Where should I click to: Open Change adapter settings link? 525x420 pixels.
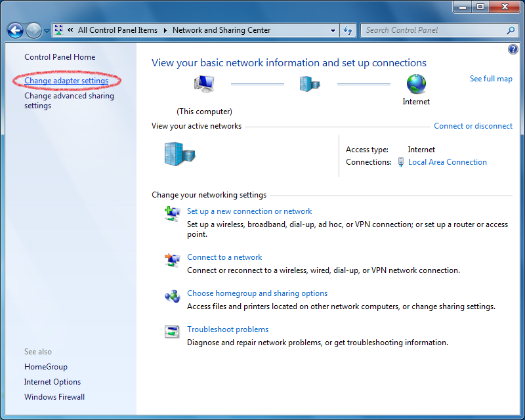tap(66, 81)
